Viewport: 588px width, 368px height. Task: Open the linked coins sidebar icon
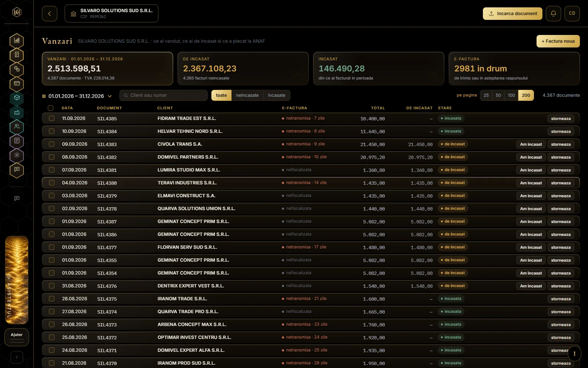(17, 69)
